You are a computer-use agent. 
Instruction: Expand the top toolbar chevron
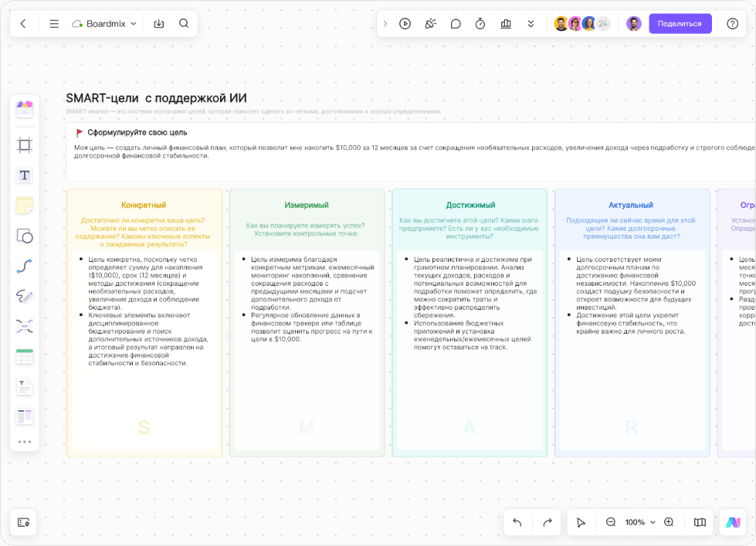[385, 24]
